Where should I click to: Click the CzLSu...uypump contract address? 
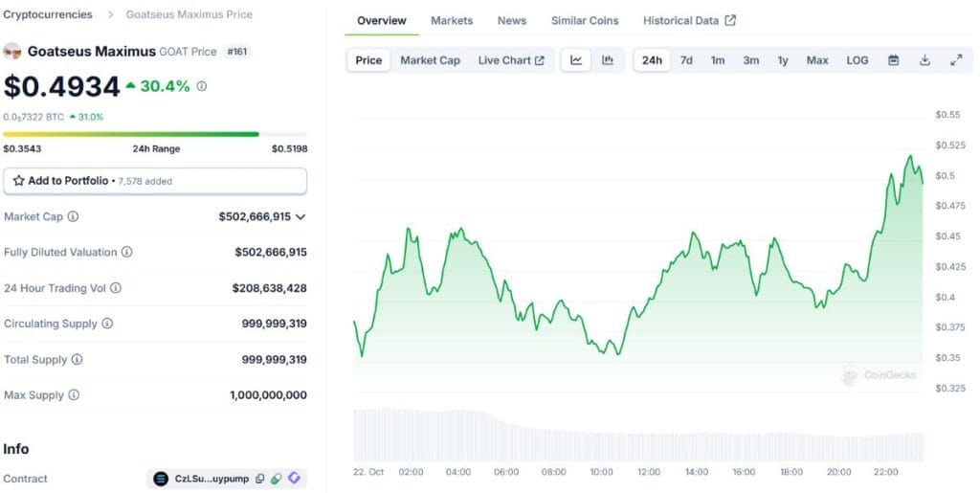(x=212, y=479)
